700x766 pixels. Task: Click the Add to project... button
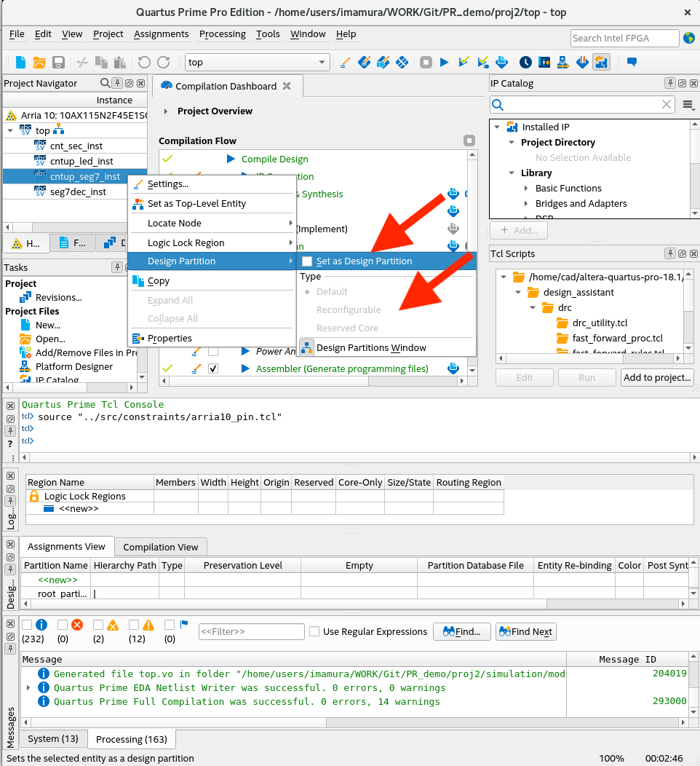coord(657,377)
